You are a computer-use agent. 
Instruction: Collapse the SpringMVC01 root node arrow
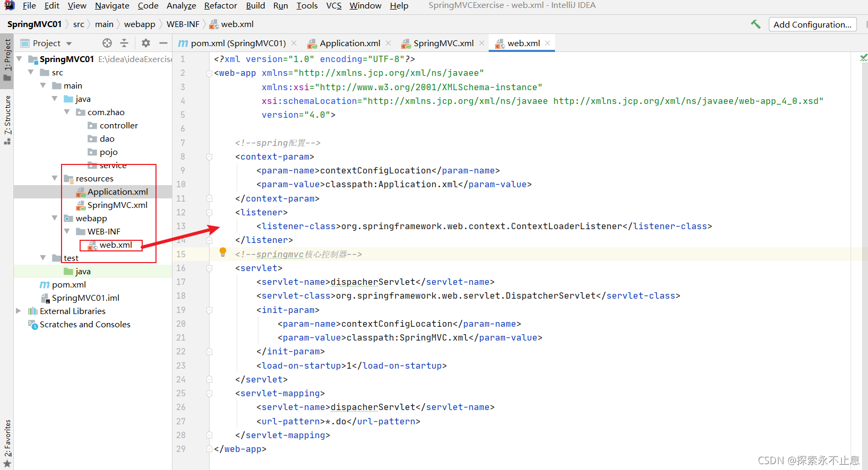[x=20, y=59]
